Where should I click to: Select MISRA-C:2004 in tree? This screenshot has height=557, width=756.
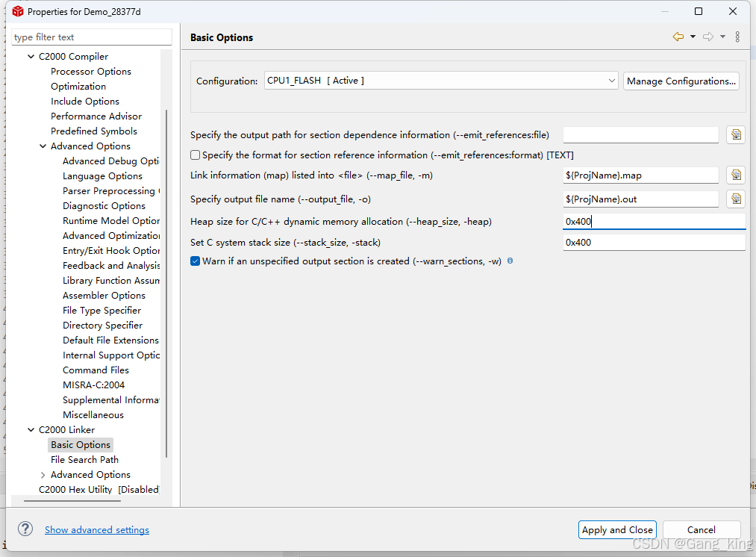(93, 385)
